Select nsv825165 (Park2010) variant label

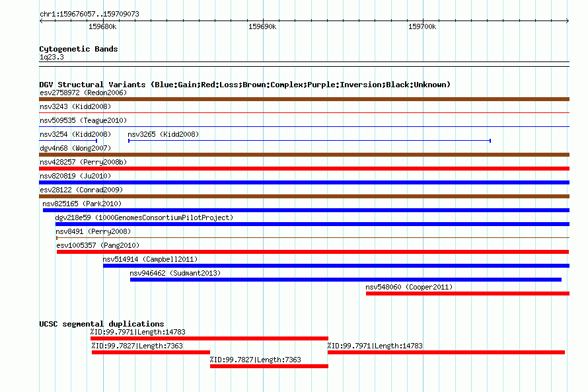tap(82, 204)
